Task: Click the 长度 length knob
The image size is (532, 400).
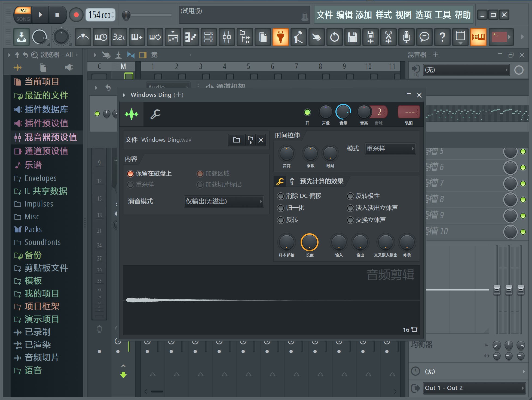Action: tap(310, 242)
